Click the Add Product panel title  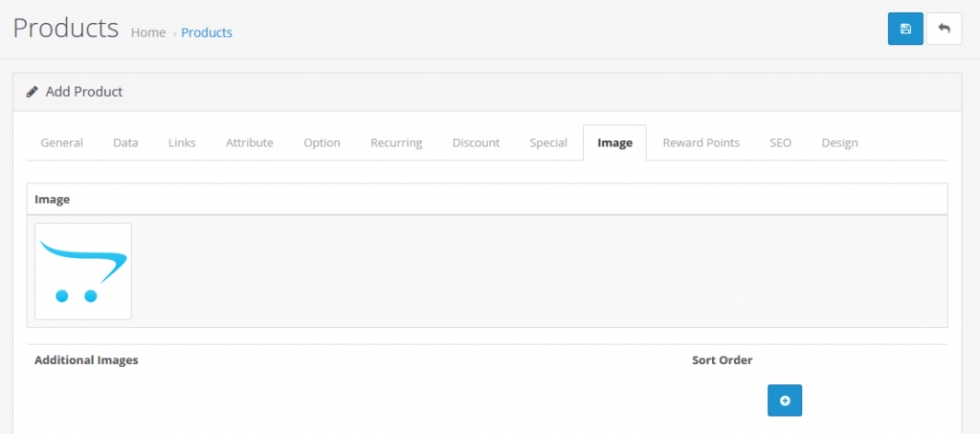point(84,92)
